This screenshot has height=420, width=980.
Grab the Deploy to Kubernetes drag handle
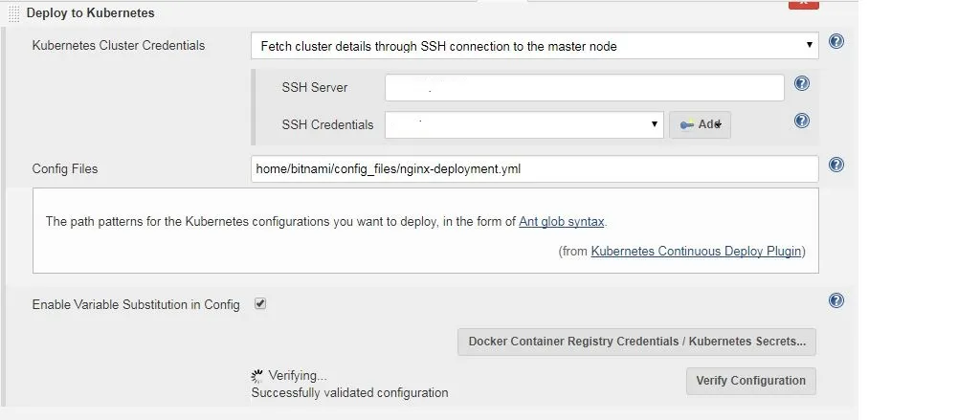tap(13, 13)
